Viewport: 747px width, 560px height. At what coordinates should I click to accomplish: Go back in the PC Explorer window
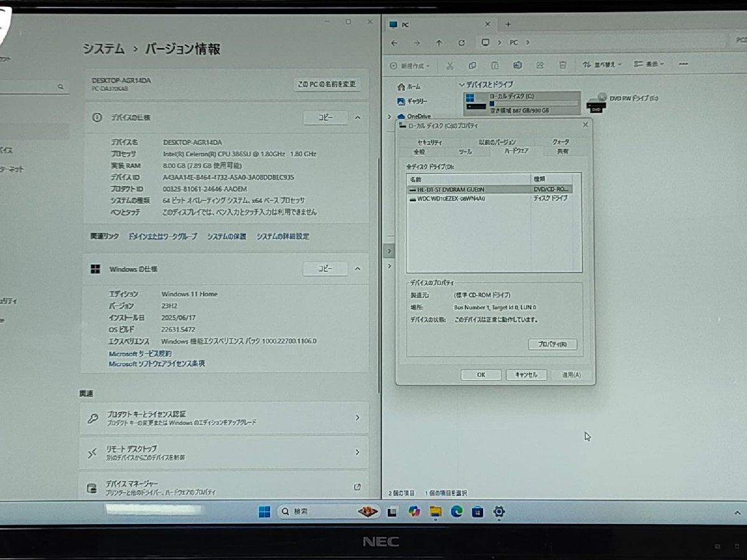click(x=394, y=43)
